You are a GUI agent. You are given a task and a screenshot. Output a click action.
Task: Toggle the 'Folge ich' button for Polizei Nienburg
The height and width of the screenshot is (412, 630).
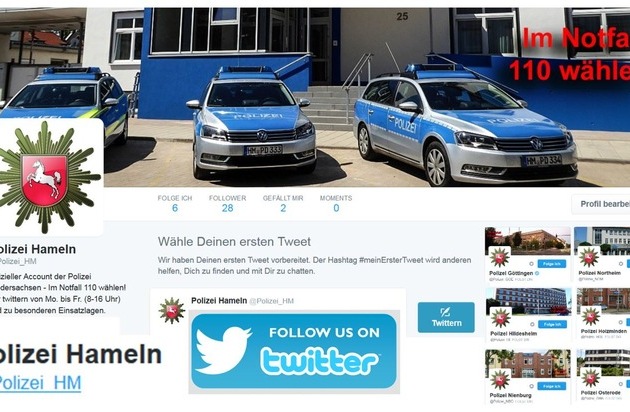pos(552,386)
